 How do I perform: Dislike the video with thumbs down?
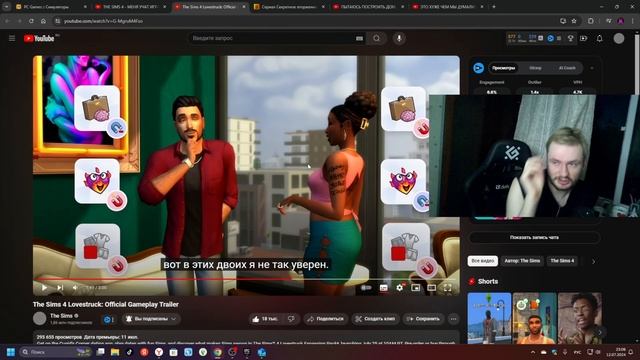click(x=291, y=319)
